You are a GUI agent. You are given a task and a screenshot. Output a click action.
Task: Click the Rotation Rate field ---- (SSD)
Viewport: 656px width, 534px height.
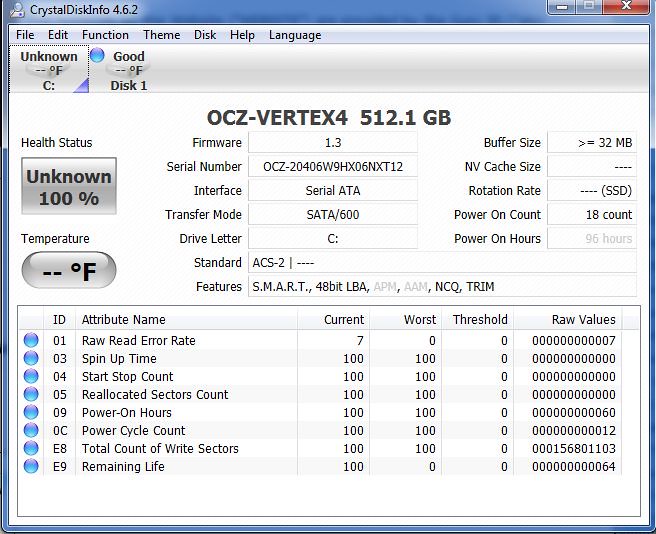592,190
